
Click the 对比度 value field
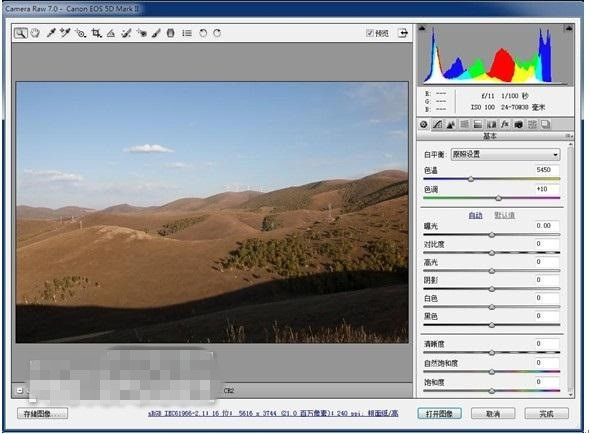(x=547, y=244)
